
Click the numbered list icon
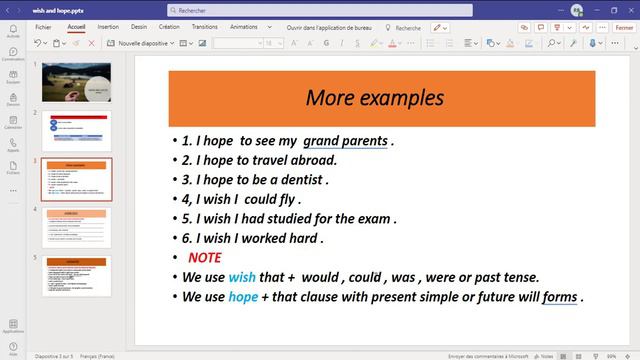click(x=449, y=43)
